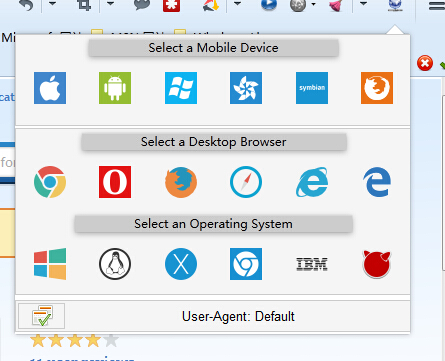Open dropdown beside the colorful arrows icon
The width and height of the screenshot is (445, 361).
point(237,4)
